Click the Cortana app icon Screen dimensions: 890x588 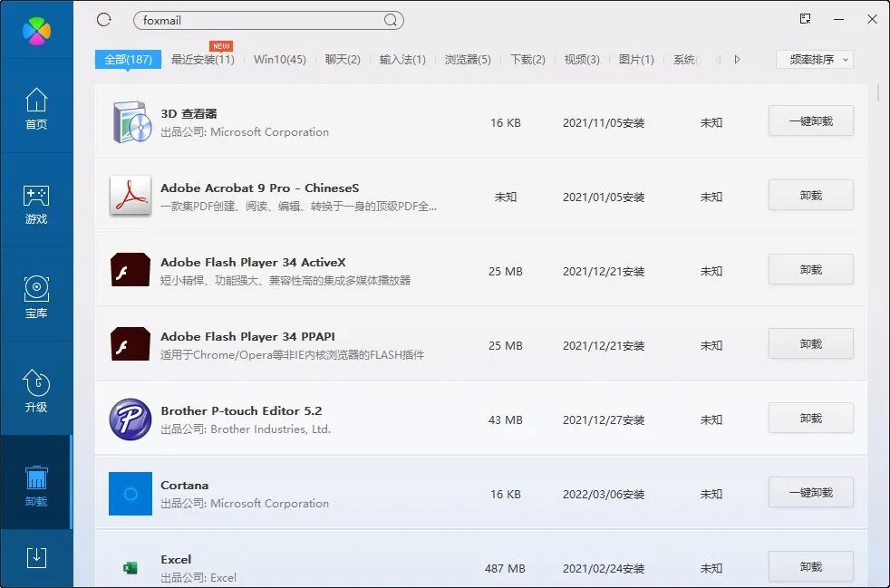[131, 494]
